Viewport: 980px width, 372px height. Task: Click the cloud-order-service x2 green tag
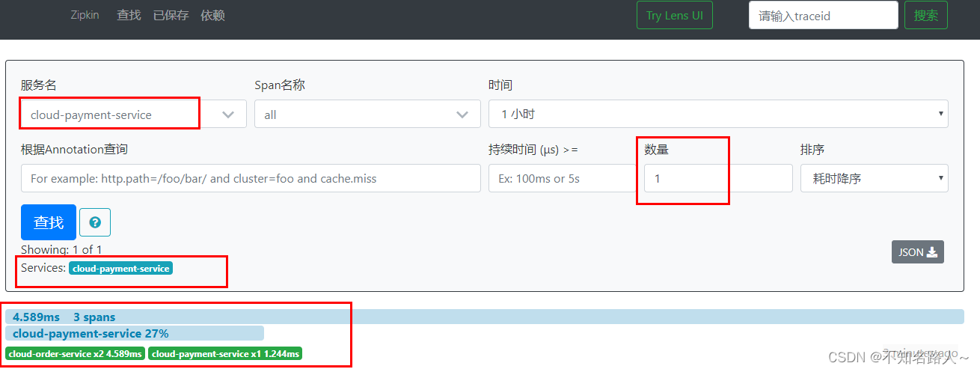(x=75, y=353)
